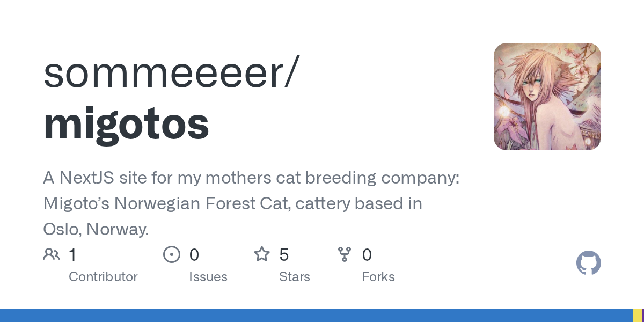Click the issues circle-dot icon

[x=172, y=254]
